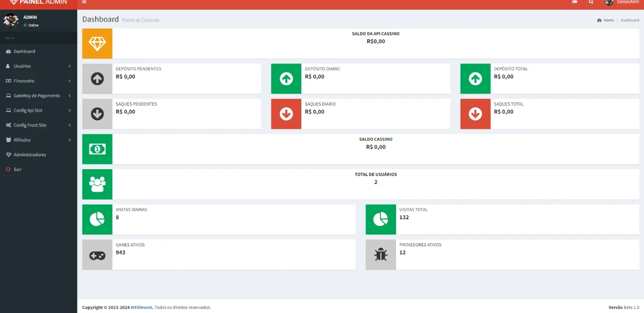Click the gamepad icon for Games Ativos
Image resolution: width=644 pixels, height=313 pixels.
97,255
